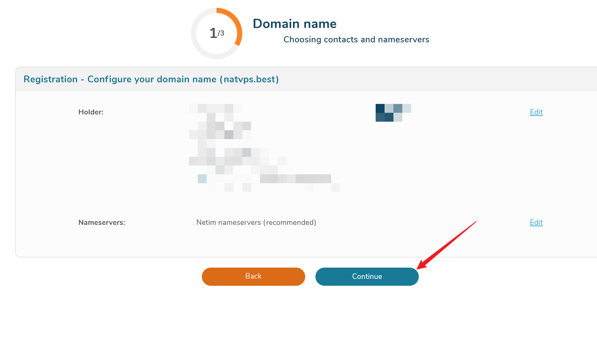Viewport: 597px width, 364px height.
Task: Select the natvps.best domain text in header
Action: [x=251, y=79]
